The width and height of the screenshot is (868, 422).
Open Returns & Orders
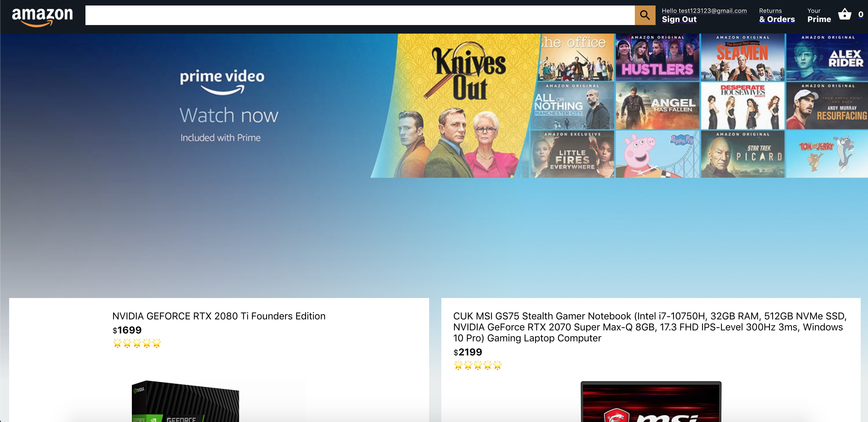777,15
